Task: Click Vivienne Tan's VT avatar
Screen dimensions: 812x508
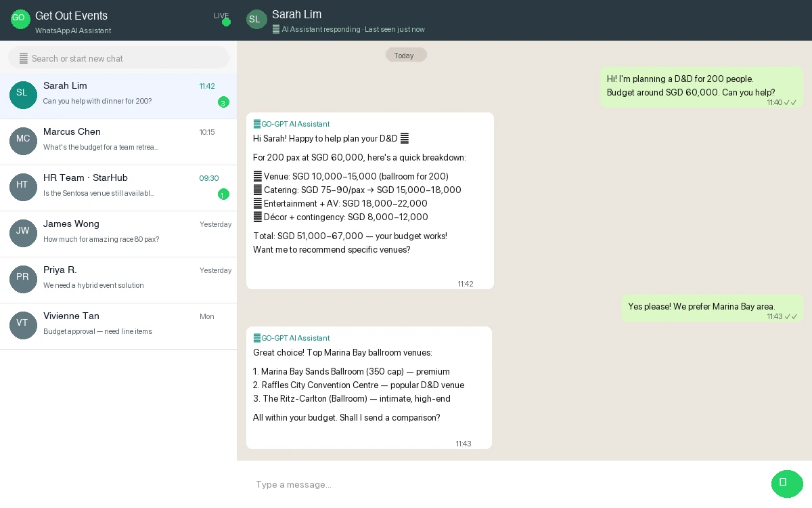Action: [x=23, y=325]
